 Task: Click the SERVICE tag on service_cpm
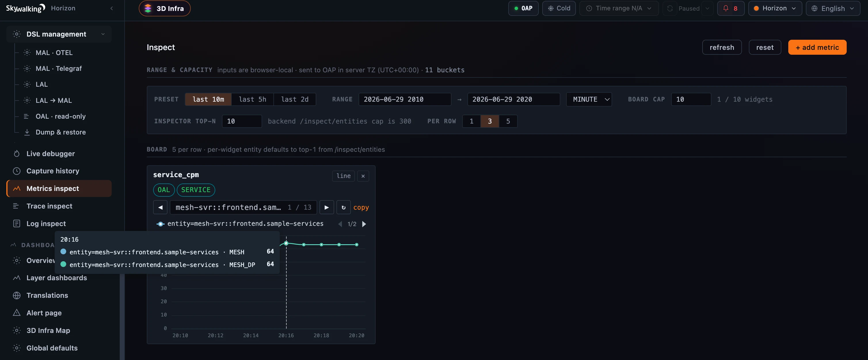(196, 190)
